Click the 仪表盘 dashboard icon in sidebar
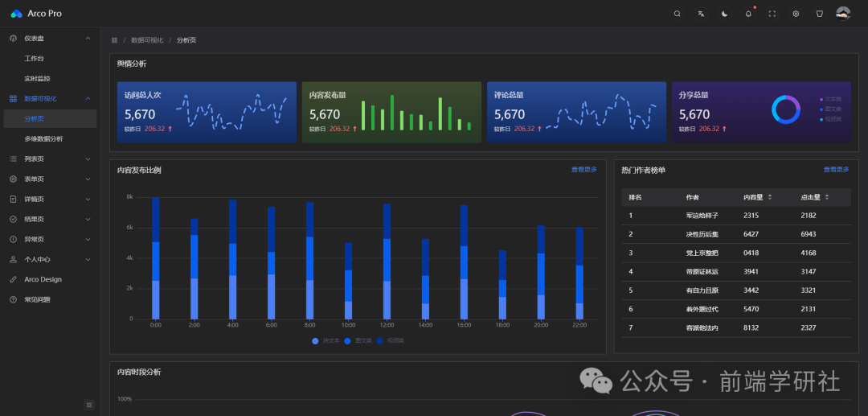The height and width of the screenshot is (416, 868). [14, 39]
